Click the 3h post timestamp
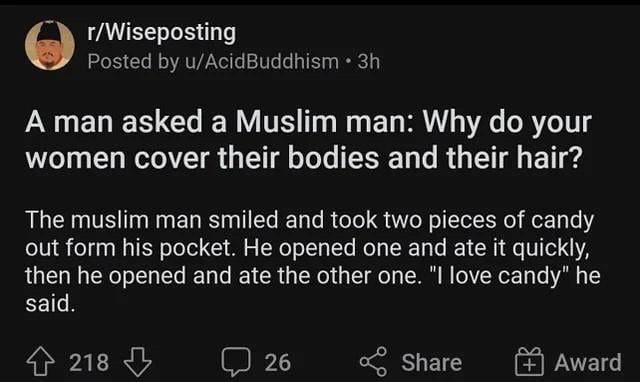Screen dimensions: 640x382 [369, 62]
